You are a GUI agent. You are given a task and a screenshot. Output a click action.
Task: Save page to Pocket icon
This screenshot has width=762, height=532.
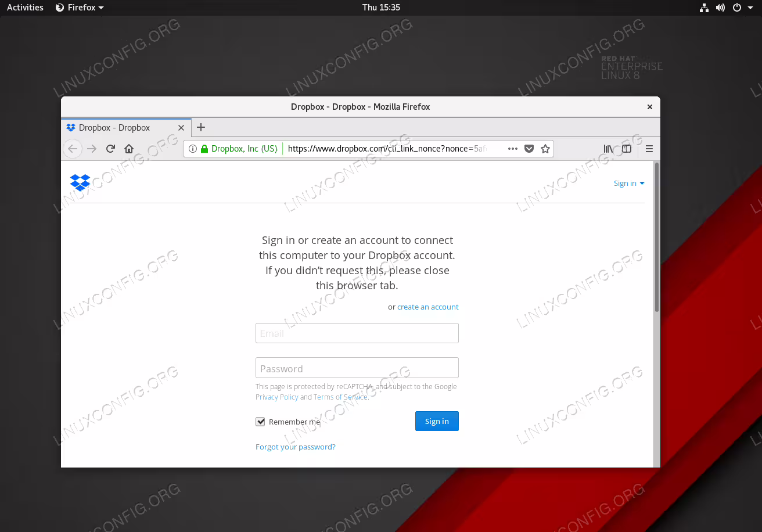coord(529,149)
